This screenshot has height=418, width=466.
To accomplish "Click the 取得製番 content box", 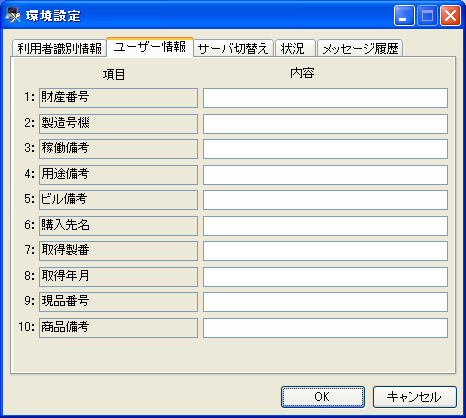I will 325,251.
